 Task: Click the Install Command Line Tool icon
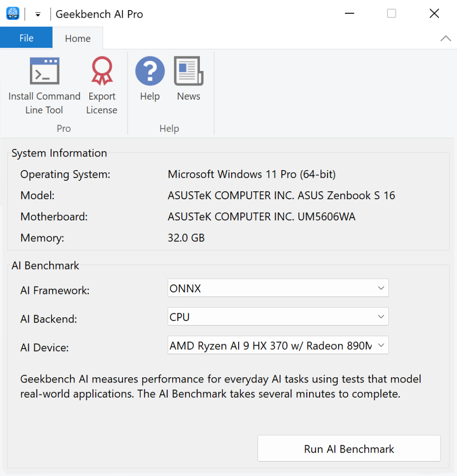(44, 71)
